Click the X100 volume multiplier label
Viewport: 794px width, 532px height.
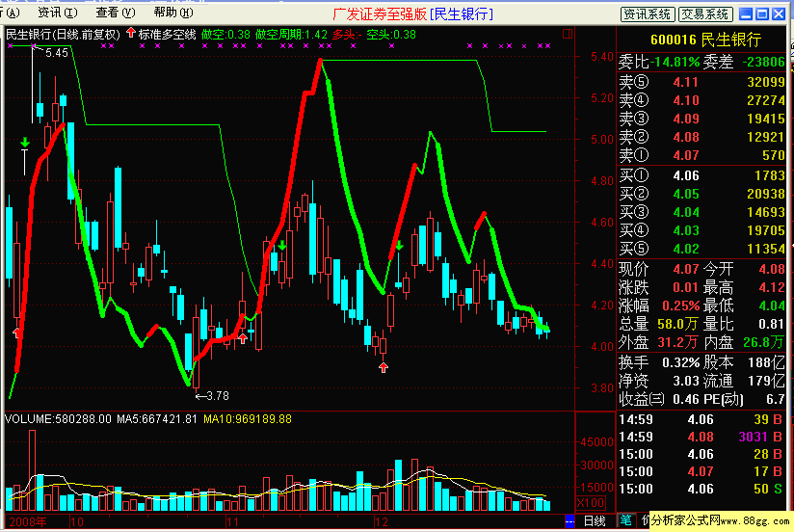(591, 503)
